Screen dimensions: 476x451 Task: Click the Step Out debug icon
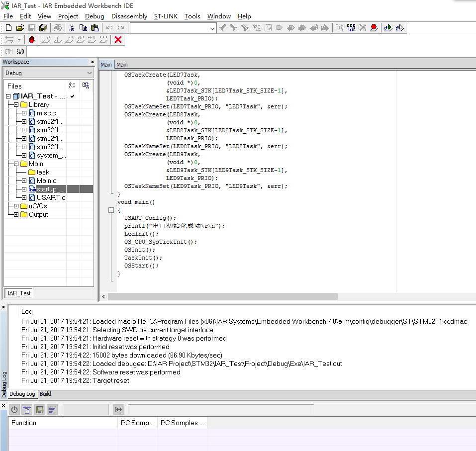pos(69,40)
